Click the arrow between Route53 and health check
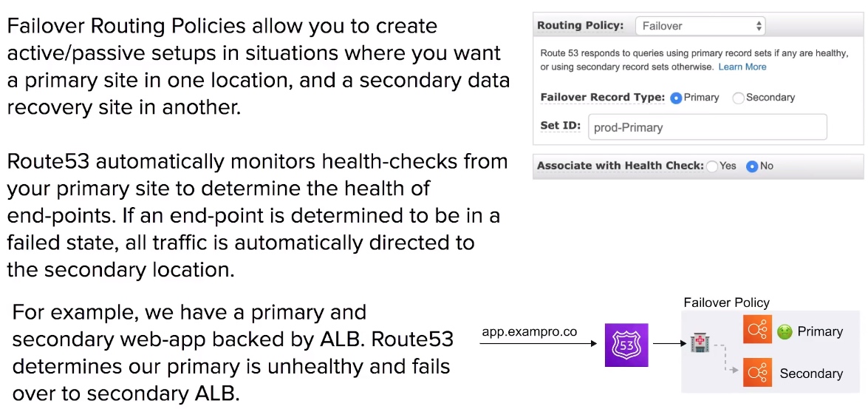The height and width of the screenshot is (409, 868). pyautogui.click(x=669, y=344)
